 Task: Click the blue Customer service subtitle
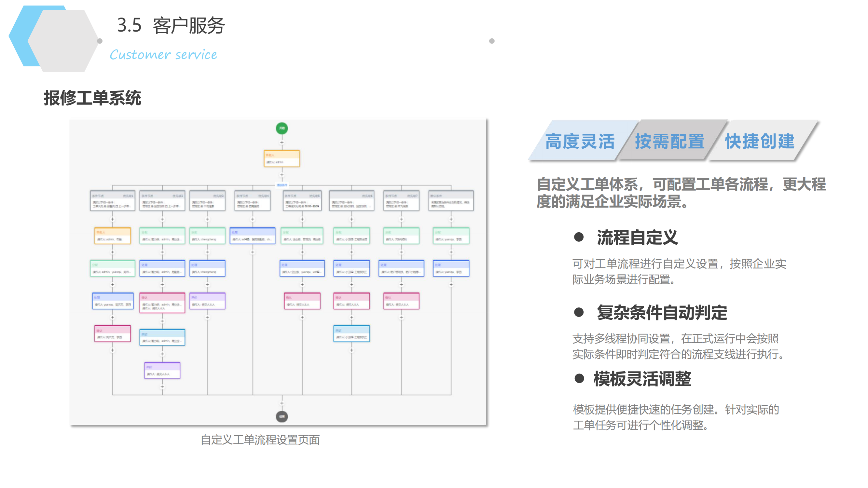point(163,55)
